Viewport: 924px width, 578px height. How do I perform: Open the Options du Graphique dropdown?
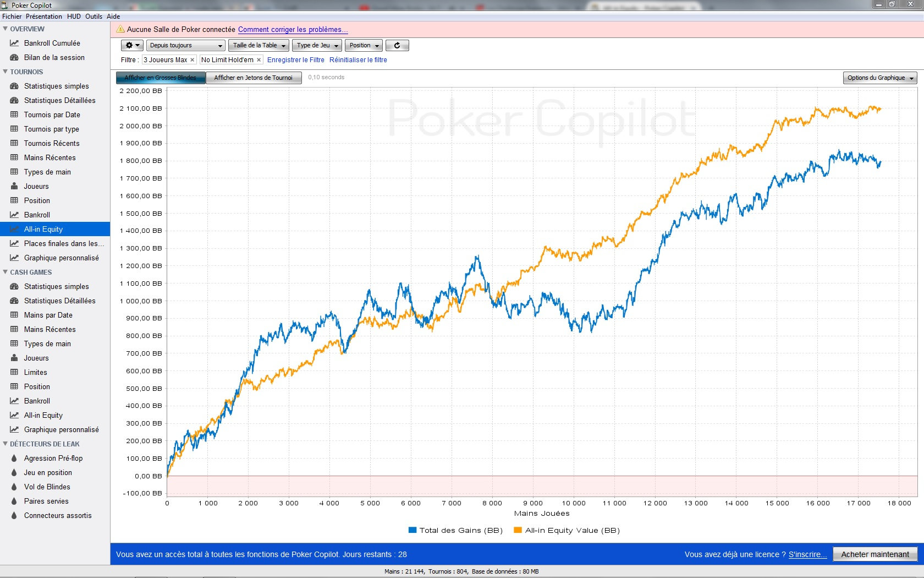[x=880, y=78]
